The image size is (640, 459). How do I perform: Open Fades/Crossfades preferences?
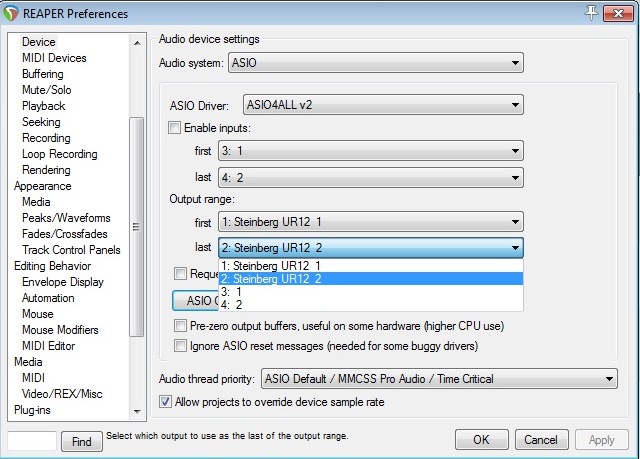[x=65, y=234]
